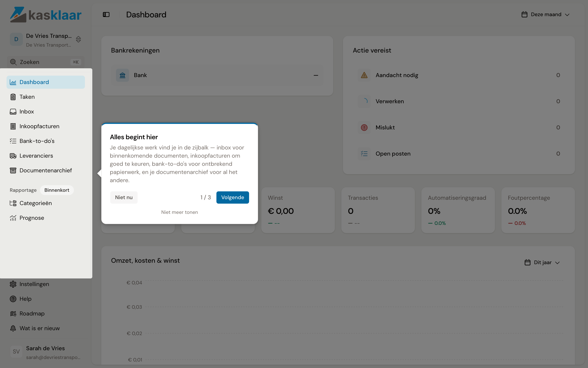Click the Aandacht nodig row label

point(397,75)
